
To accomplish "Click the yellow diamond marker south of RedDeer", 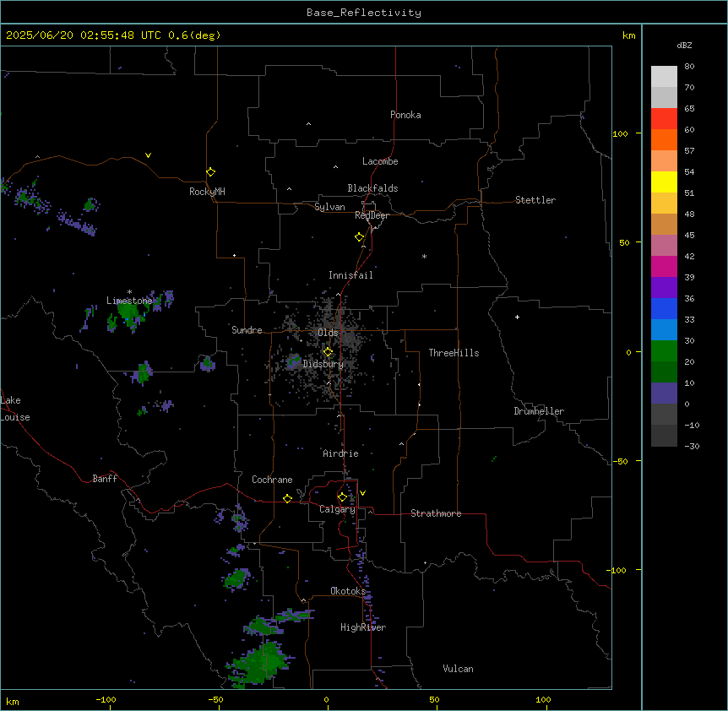I will pos(360,237).
